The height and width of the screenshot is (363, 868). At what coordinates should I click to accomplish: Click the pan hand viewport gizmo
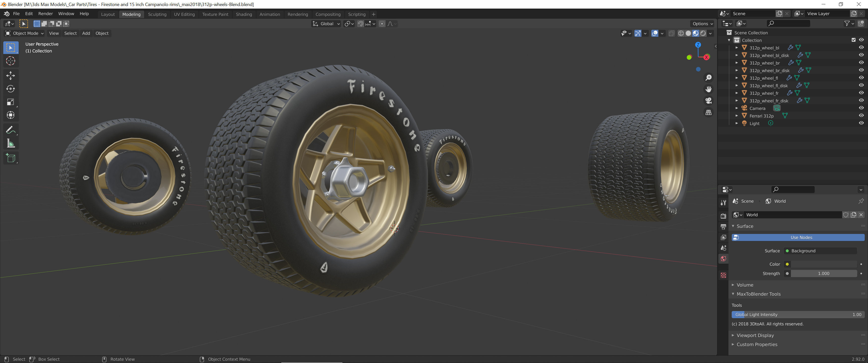pos(708,89)
